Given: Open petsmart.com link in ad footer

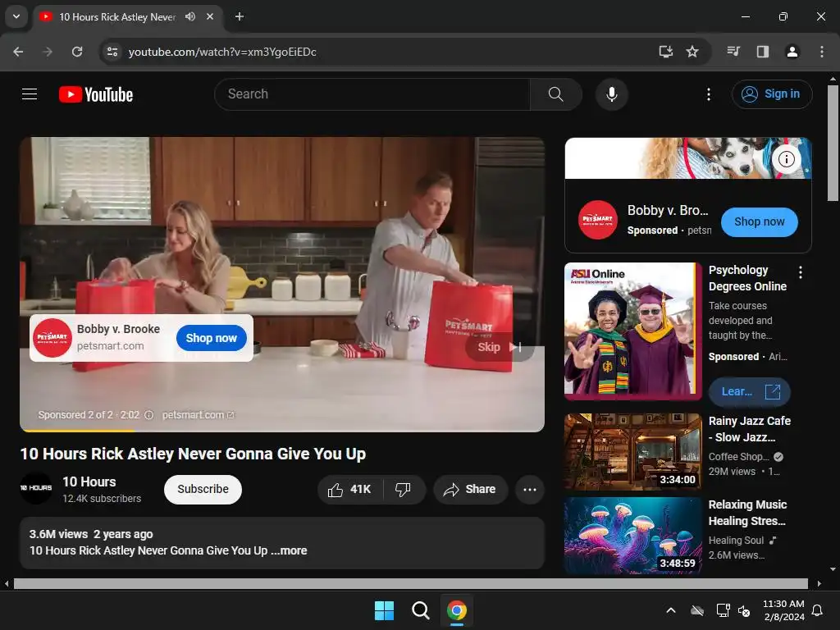Looking at the screenshot, I should pos(198,415).
